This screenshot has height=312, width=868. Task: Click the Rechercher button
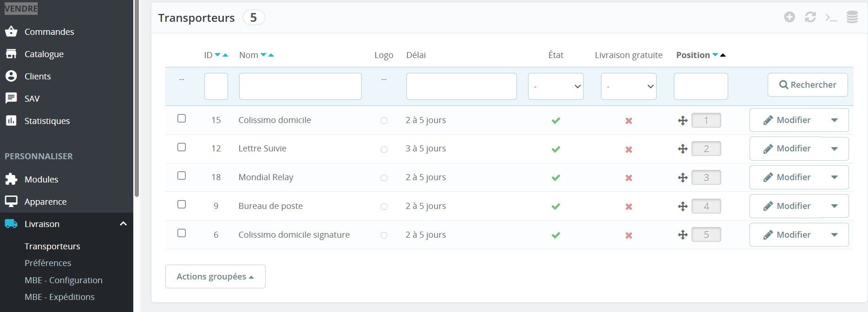coord(808,85)
